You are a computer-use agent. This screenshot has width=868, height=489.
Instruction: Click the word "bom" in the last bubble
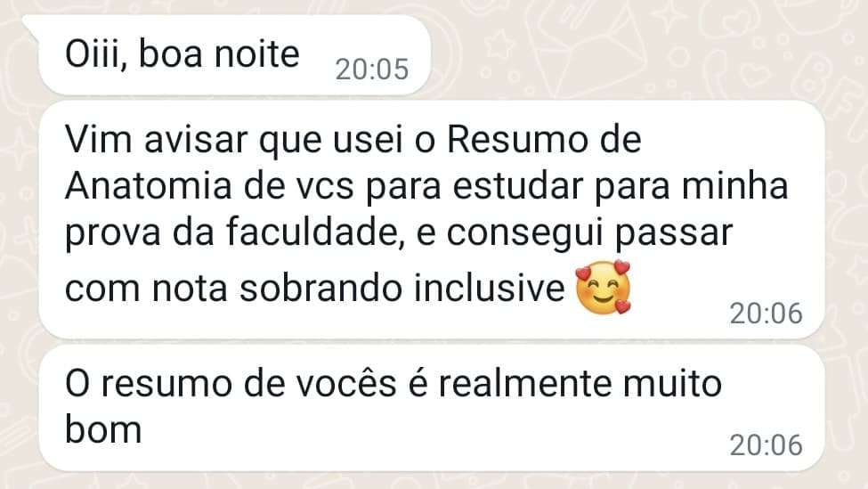coord(103,429)
